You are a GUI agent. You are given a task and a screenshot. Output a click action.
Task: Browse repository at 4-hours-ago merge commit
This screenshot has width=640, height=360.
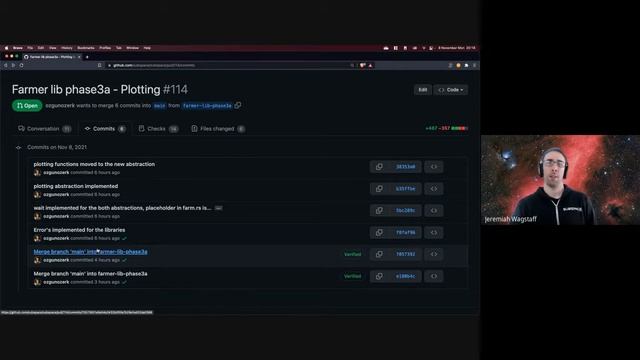click(433, 254)
